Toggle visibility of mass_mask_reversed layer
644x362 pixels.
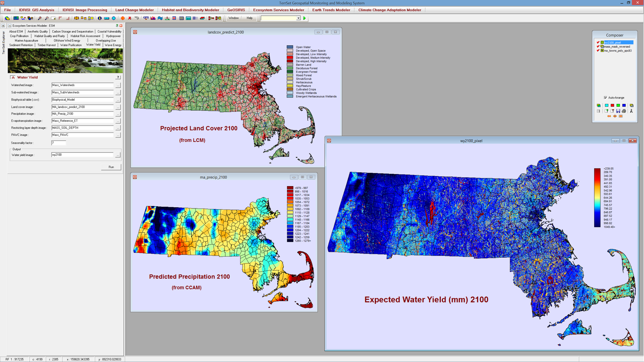(x=598, y=46)
